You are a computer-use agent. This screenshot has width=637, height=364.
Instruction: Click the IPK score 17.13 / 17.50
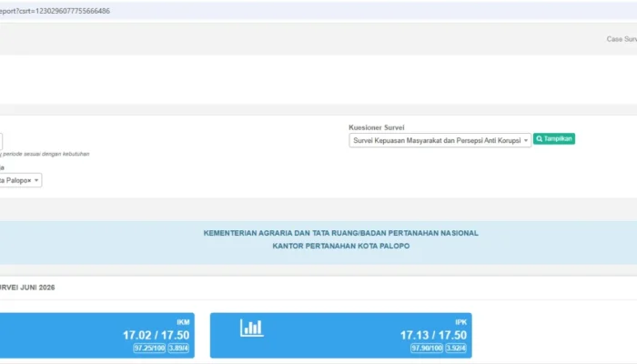[433, 335]
